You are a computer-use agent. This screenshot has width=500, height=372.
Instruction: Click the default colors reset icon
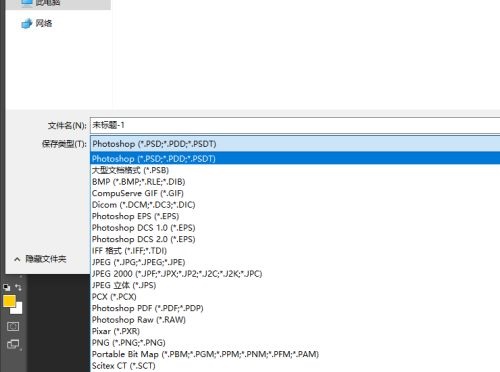tap(7, 287)
